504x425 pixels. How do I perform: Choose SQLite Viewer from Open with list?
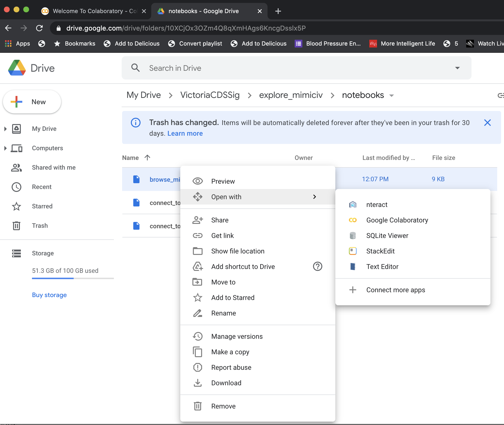coord(387,236)
